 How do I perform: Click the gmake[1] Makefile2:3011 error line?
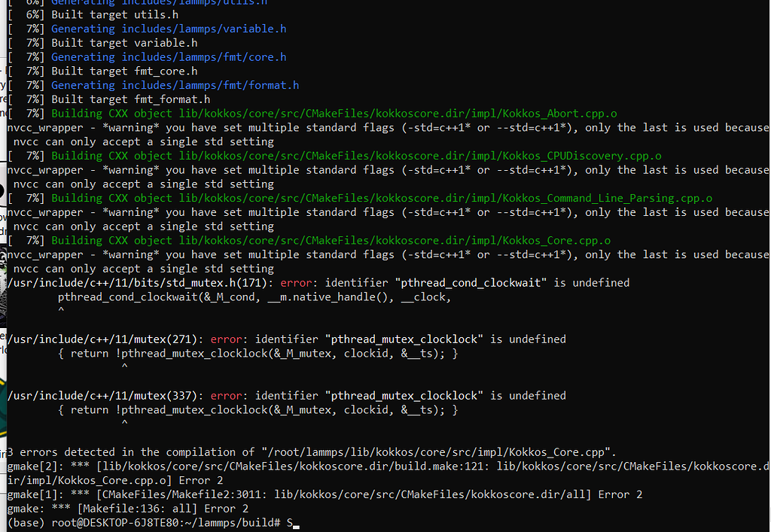[x=324, y=494]
